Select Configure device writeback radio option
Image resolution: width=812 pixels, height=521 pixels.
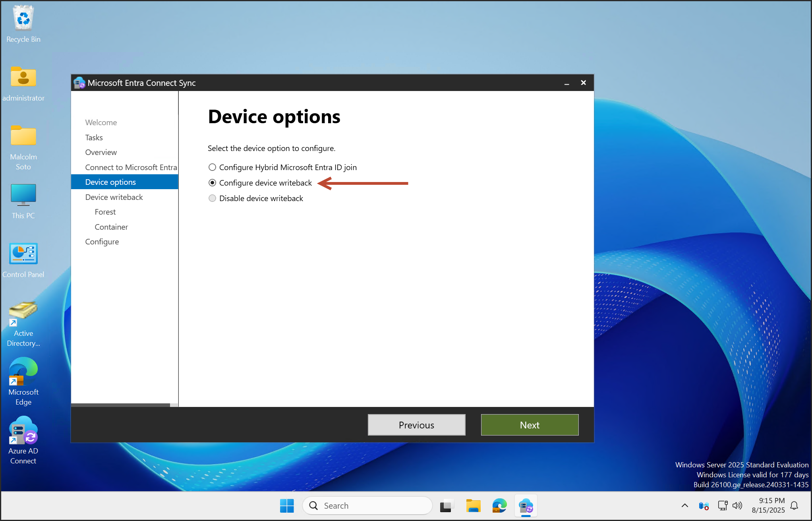(213, 183)
